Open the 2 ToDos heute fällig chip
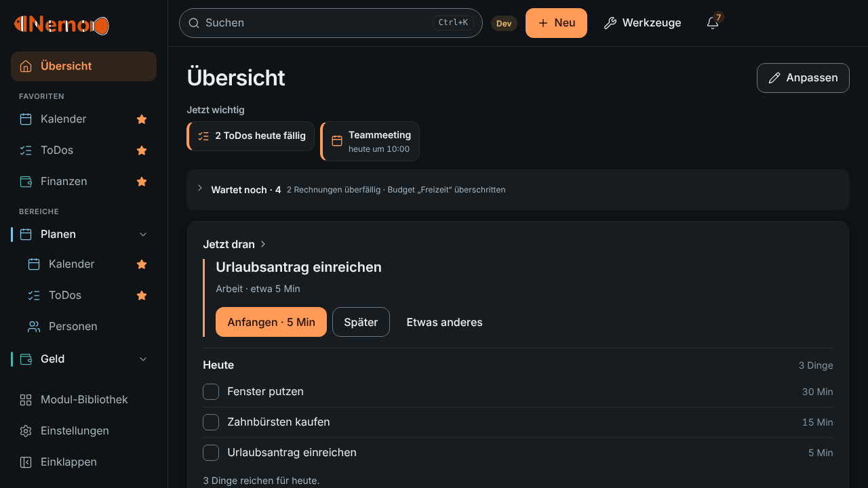 point(250,136)
